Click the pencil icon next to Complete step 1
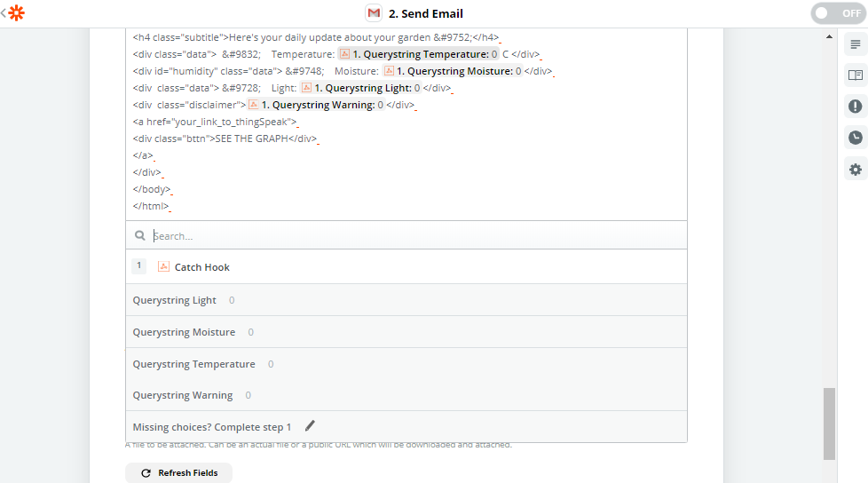This screenshot has height=483, width=868. coord(310,427)
